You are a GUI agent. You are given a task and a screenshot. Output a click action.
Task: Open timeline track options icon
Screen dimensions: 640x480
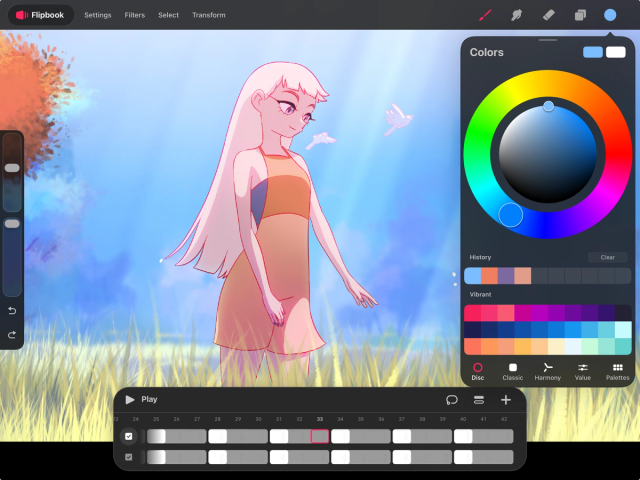(479, 400)
